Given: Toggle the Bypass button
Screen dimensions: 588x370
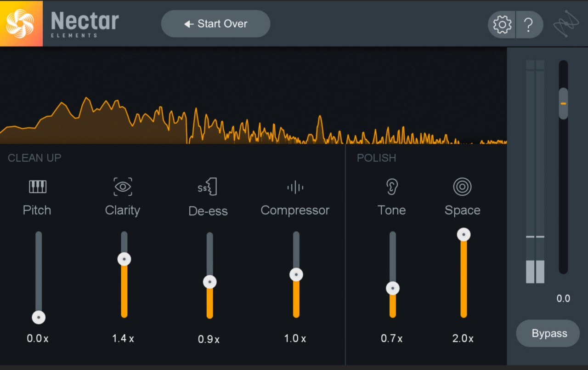Looking at the screenshot, I should pos(548,333).
